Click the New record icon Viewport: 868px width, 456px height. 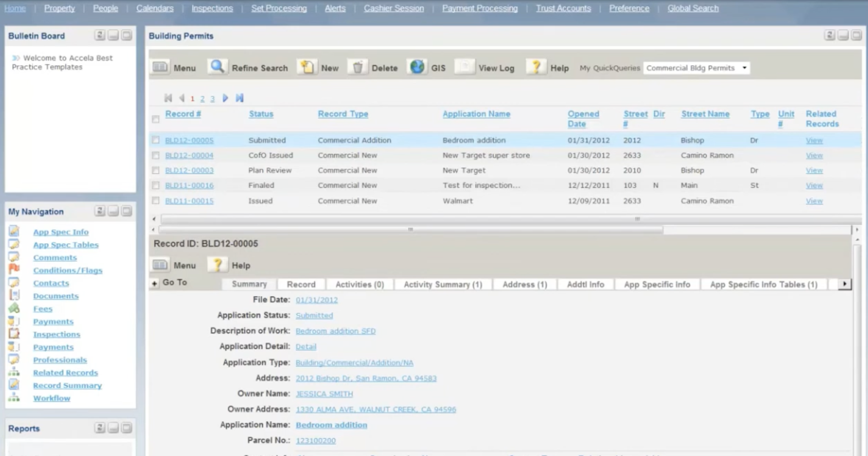[x=307, y=67]
